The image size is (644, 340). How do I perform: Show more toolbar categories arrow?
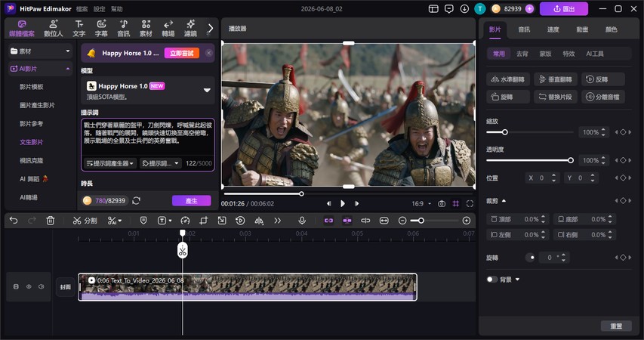tap(211, 28)
